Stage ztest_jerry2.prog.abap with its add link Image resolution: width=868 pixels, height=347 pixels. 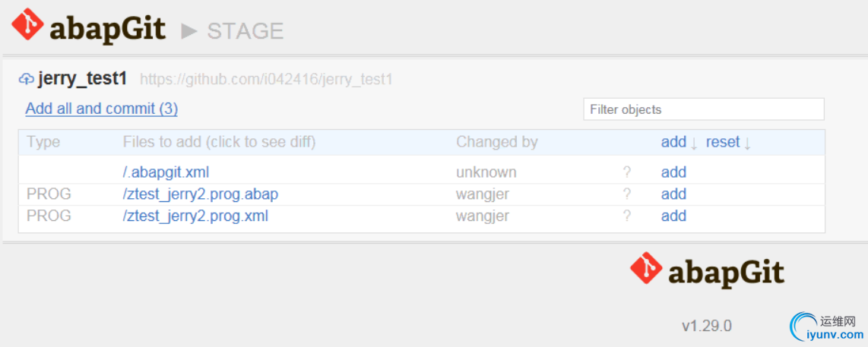pyautogui.click(x=673, y=194)
